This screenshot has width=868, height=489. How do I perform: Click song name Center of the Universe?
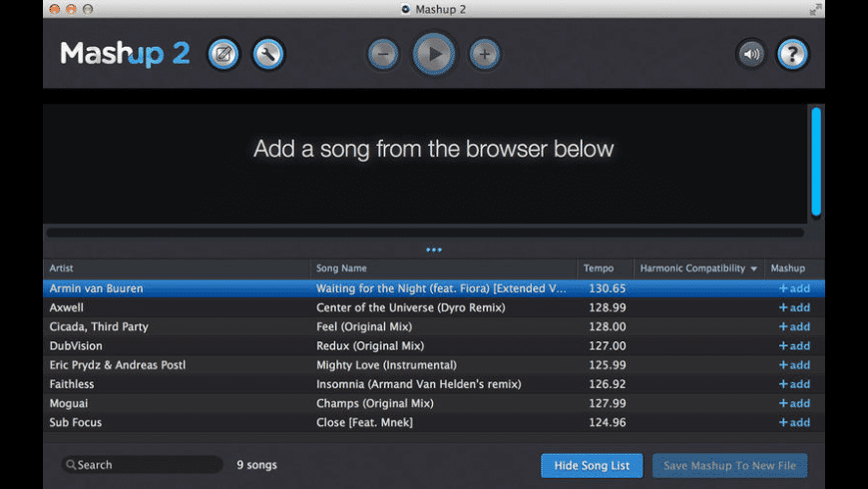pyautogui.click(x=411, y=307)
